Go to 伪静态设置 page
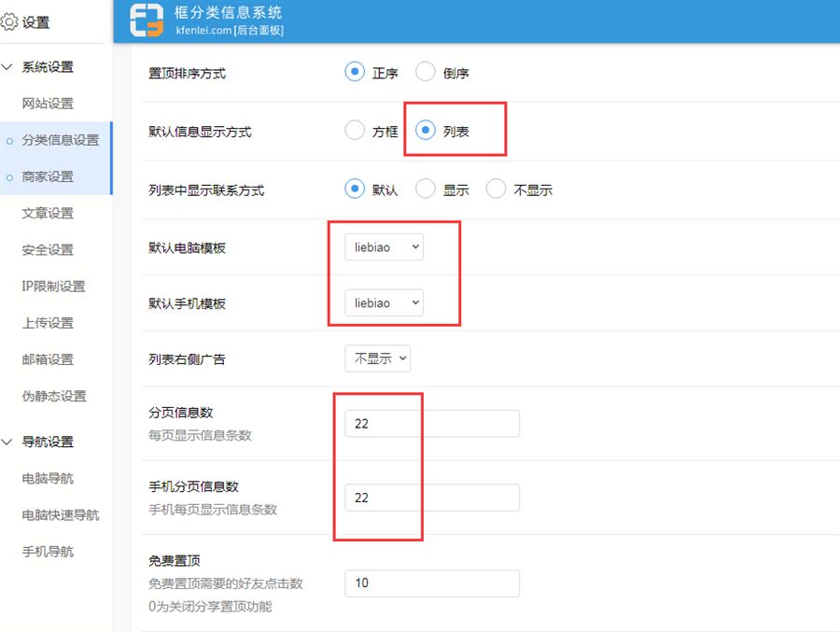Viewport: 840px width, 632px height. [x=54, y=396]
